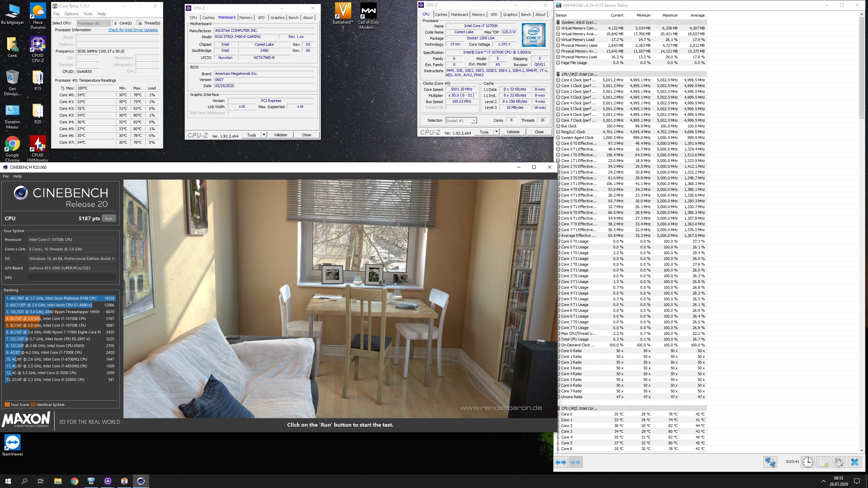Select Ryzen Threadripper 1950X ranking row
The height and width of the screenshot is (488, 868).
60,312
